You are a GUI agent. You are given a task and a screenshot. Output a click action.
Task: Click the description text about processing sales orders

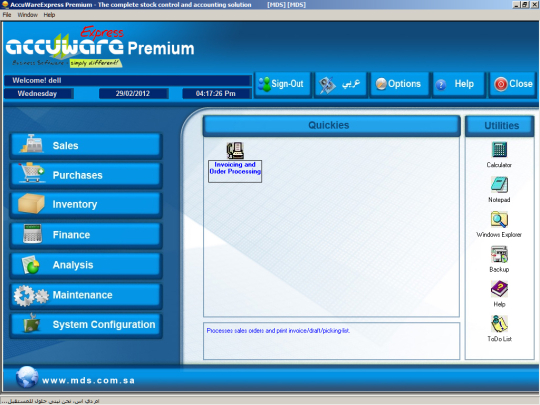(x=278, y=331)
